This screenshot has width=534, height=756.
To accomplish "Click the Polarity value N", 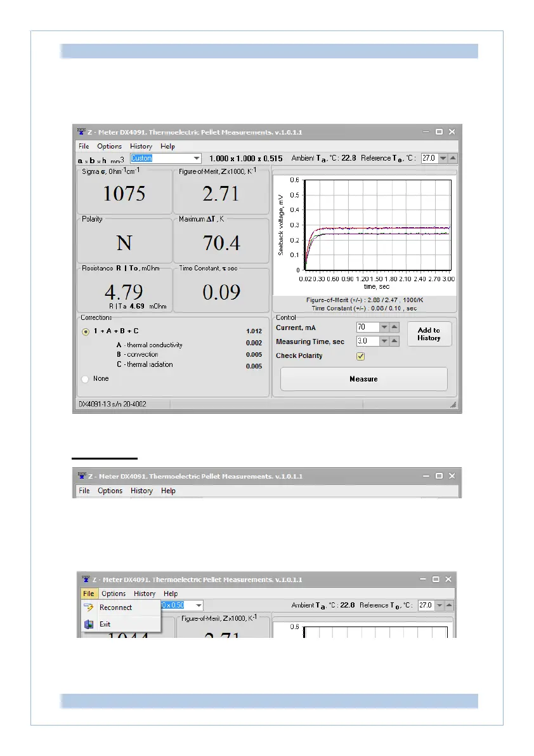I will pyautogui.click(x=124, y=243).
